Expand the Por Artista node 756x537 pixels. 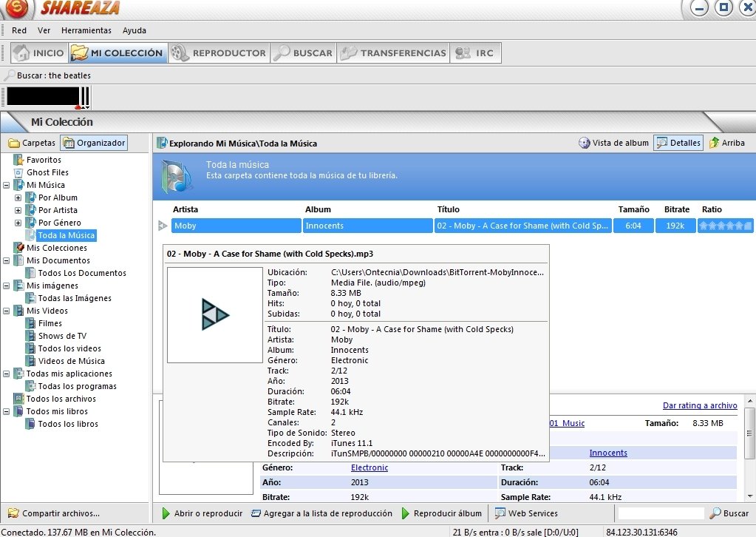pos(18,210)
